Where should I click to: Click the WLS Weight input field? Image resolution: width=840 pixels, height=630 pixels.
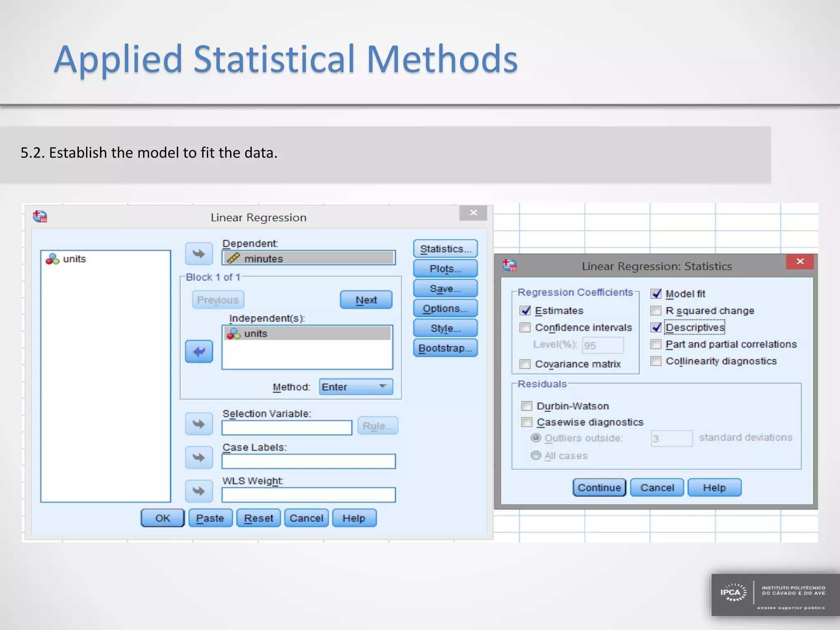308,495
